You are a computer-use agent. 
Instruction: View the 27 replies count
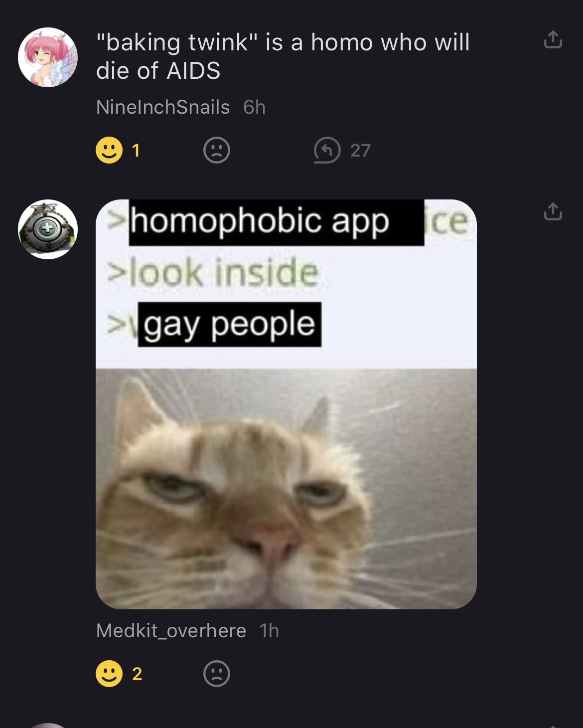click(360, 150)
